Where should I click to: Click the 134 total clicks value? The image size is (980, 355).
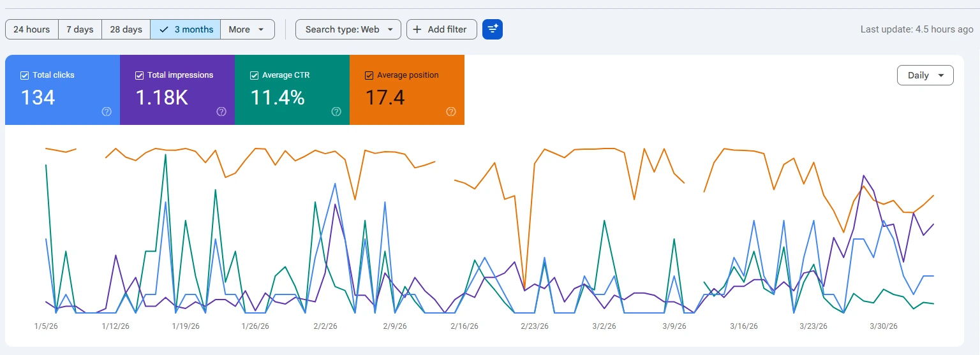pyautogui.click(x=38, y=98)
